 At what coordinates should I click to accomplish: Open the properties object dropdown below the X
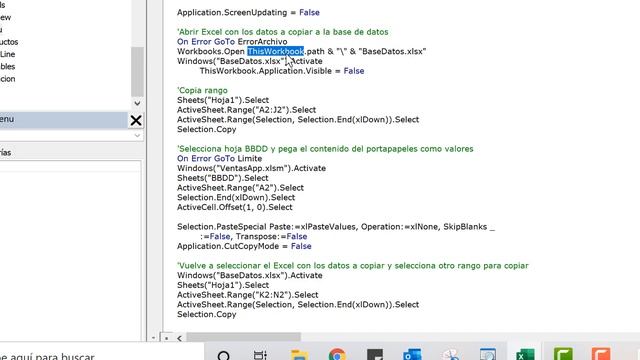click(138, 135)
